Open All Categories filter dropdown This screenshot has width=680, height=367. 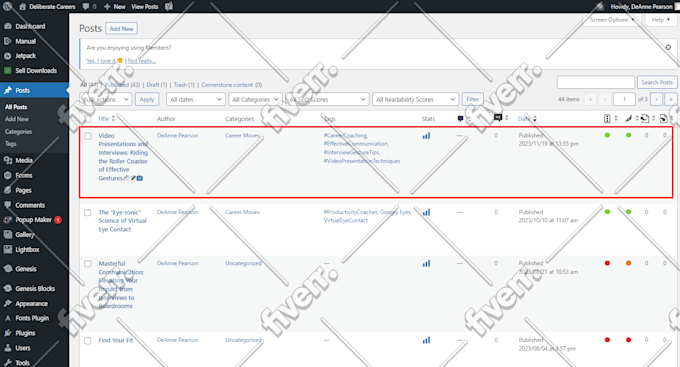coord(255,99)
